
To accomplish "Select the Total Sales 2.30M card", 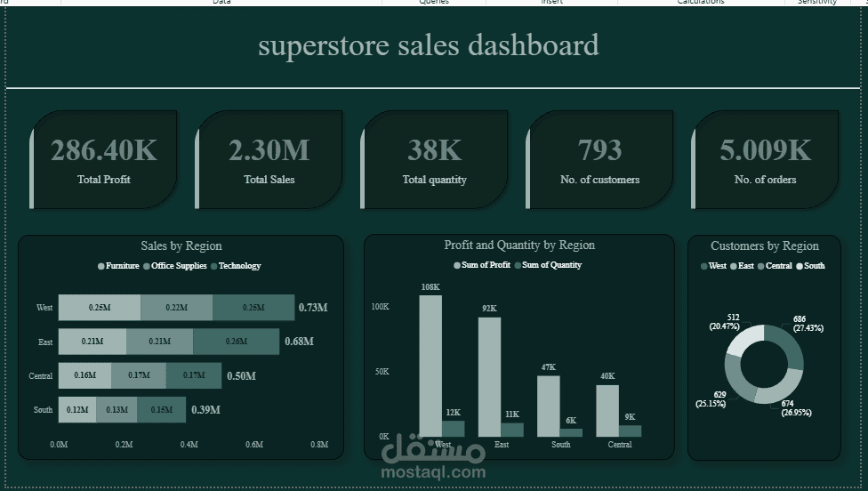I will 269,159.
